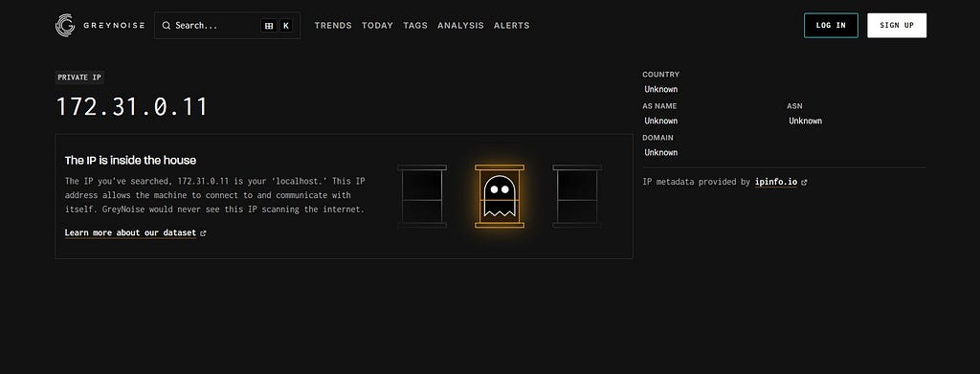Follow Learn more about our dataset link

pyautogui.click(x=130, y=232)
